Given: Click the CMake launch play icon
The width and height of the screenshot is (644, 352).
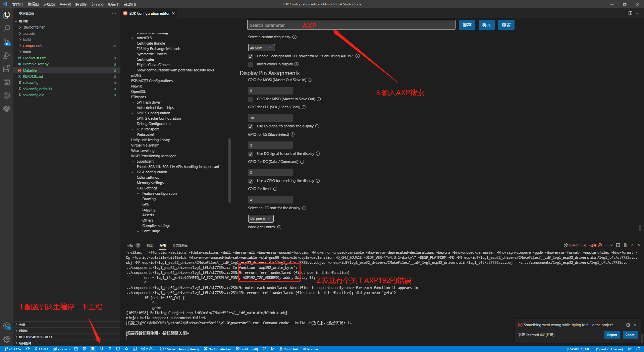Looking at the screenshot, I should [x=272, y=349].
